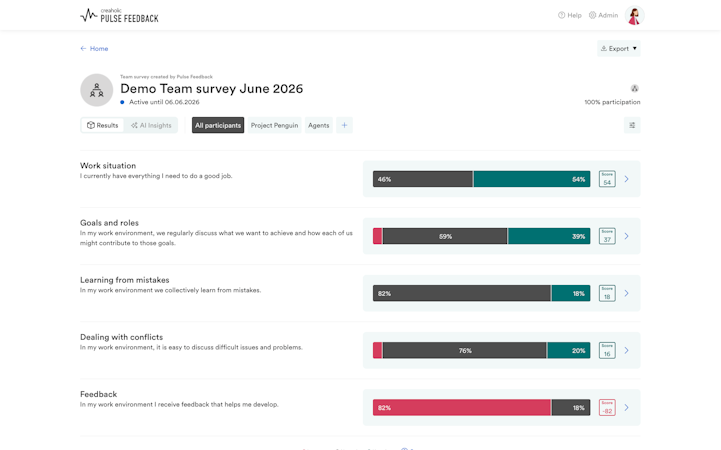
Task: Expand the Work situation result chevron
Action: 626,179
